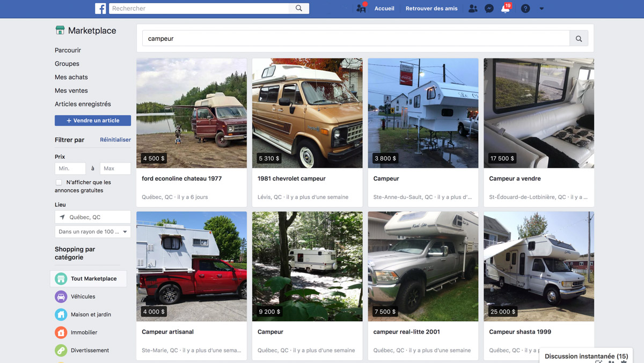644x363 pixels.
Task: Open the ford econoline chateau 1977 listing photo
Action: 192,113
